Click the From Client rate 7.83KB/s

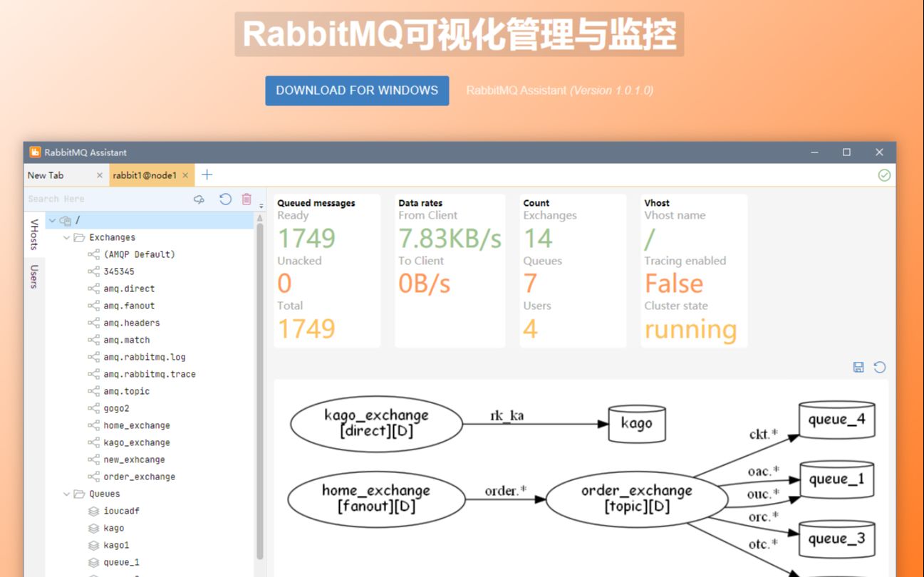click(x=450, y=238)
